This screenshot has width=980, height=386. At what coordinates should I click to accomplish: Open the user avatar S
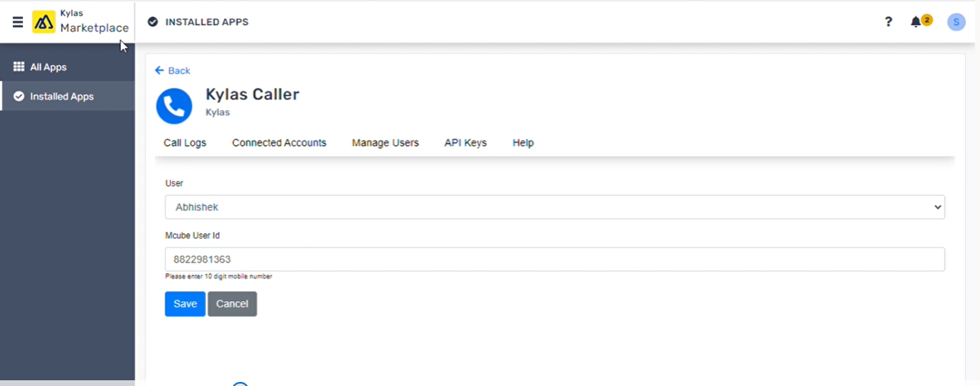tap(956, 22)
